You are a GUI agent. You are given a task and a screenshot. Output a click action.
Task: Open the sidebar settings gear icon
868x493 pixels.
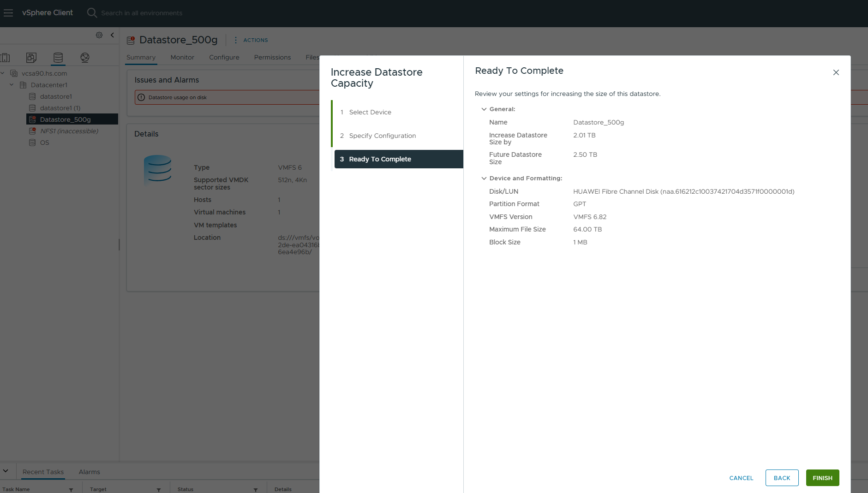pyautogui.click(x=99, y=35)
